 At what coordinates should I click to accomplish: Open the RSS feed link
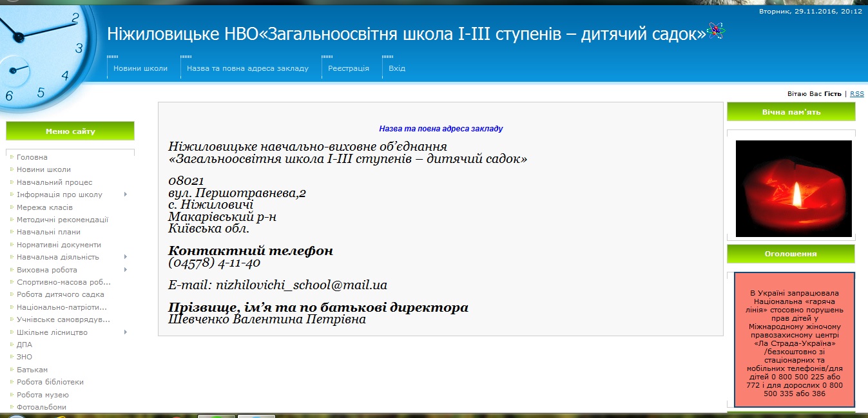856,94
